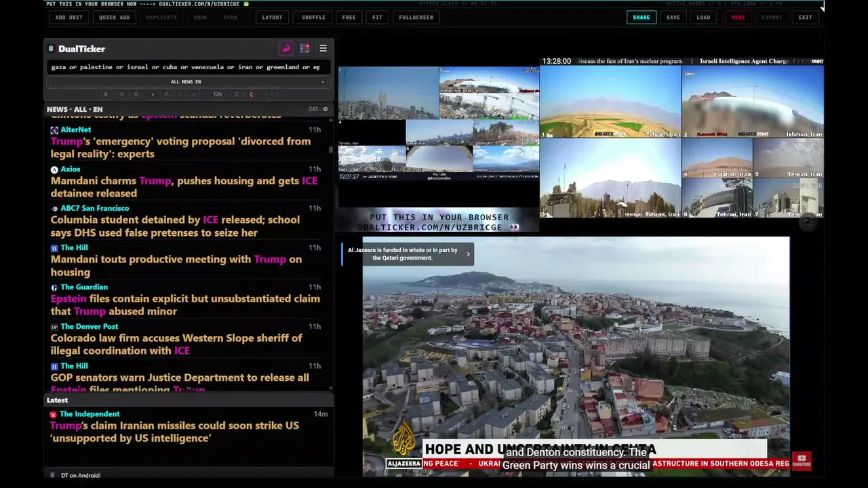Click the multi-city webcam grid thumbnail

pos(439,123)
